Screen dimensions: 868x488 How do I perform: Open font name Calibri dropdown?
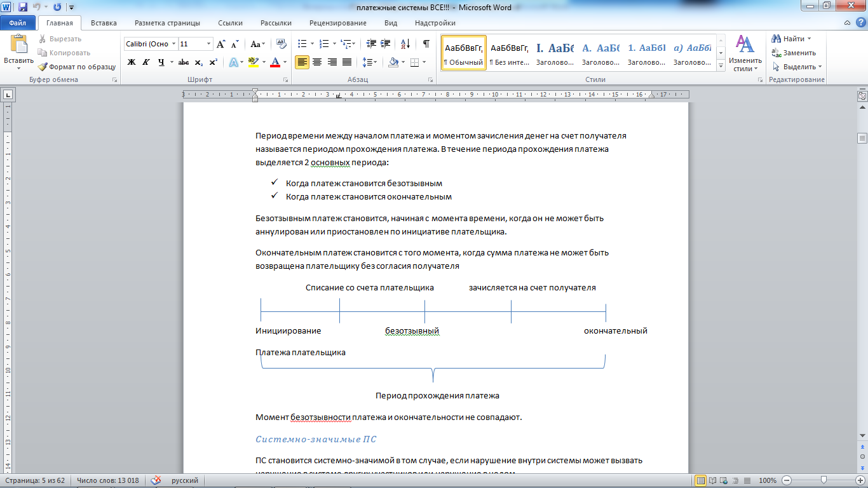point(173,44)
